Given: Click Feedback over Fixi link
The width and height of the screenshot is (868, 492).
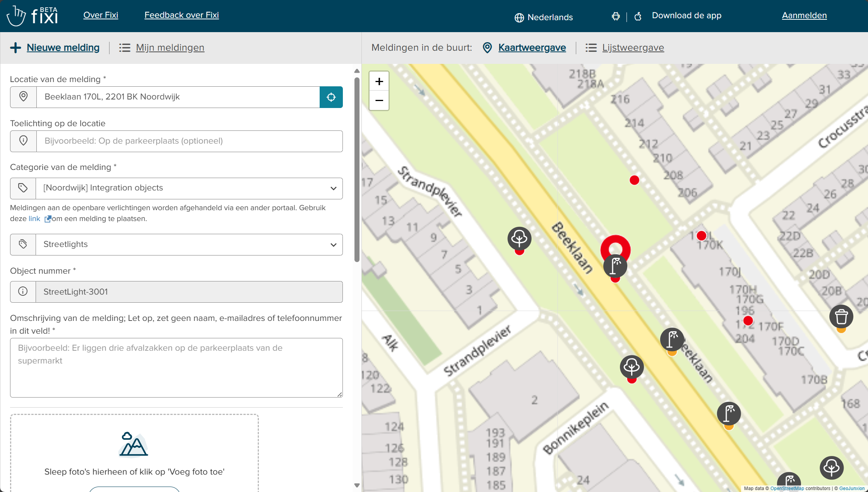Looking at the screenshot, I should (181, 15).
